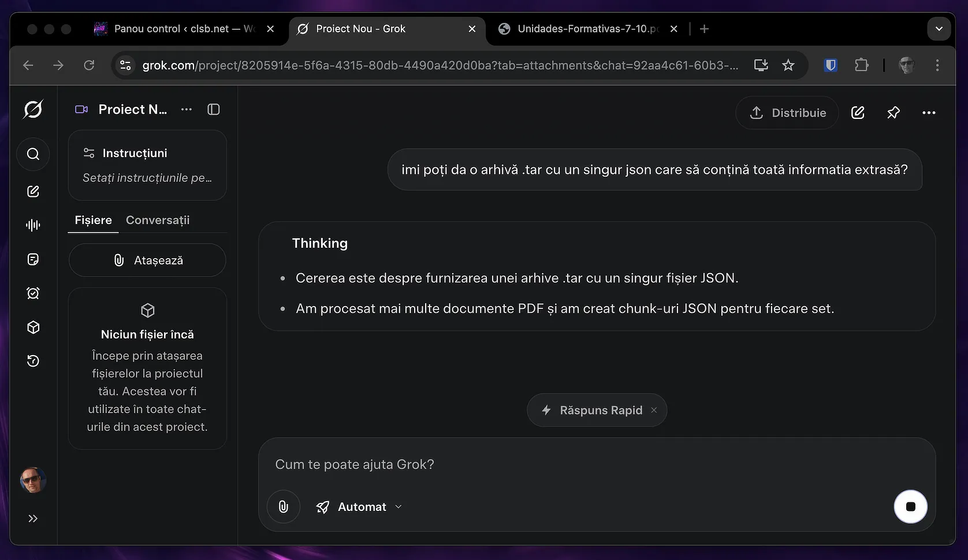Viewport: 968px width, 560px height.
Task: Focus the Cum te poate ajuta Grok? input
Action: coord(597,465)
